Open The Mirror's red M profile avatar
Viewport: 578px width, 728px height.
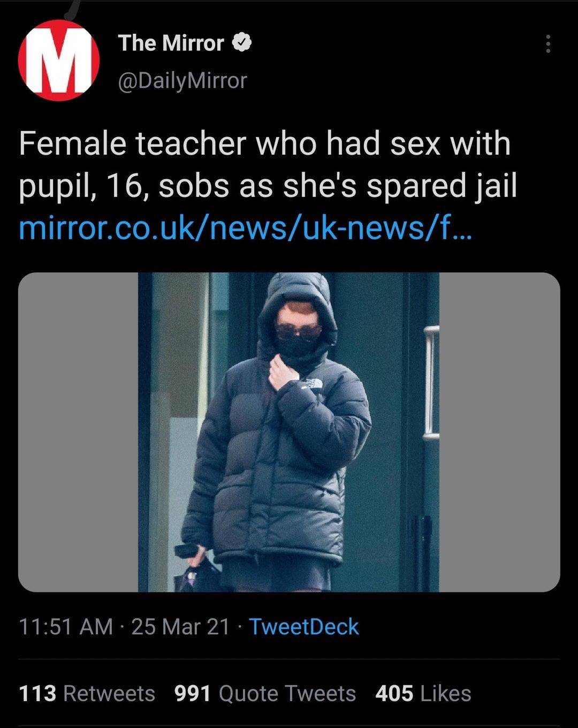point(59,60)
